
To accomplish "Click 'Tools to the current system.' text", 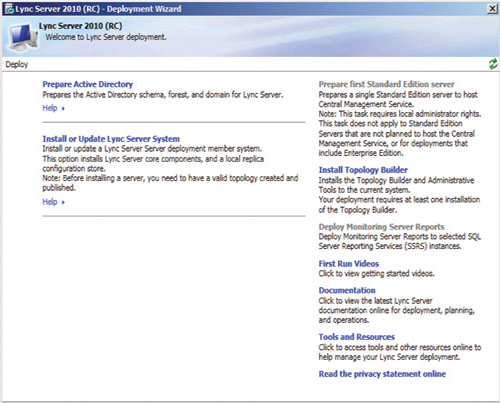I will click(364, 190).
